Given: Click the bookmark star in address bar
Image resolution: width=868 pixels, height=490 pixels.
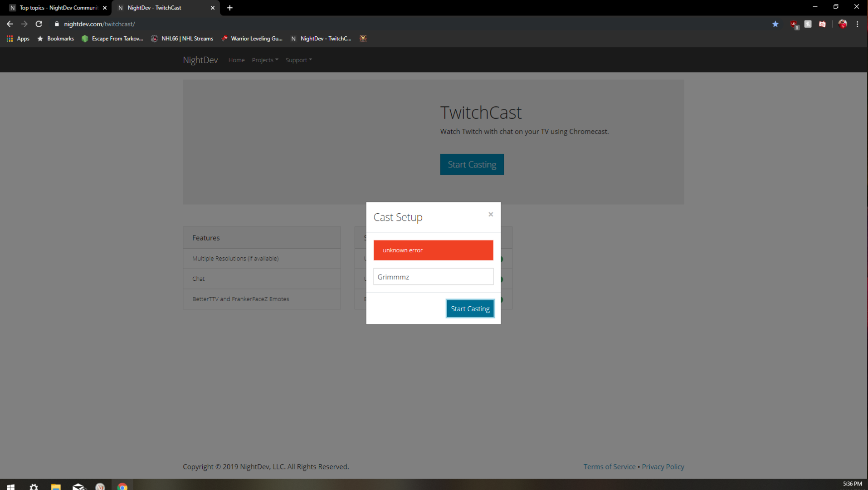Looking at the screenshot, I should (x=775, y=24).
